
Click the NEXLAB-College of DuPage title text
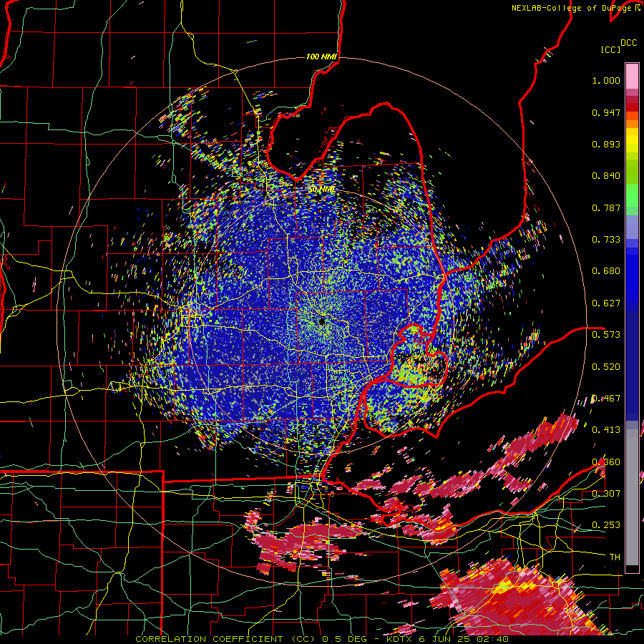tap(571, 8)
